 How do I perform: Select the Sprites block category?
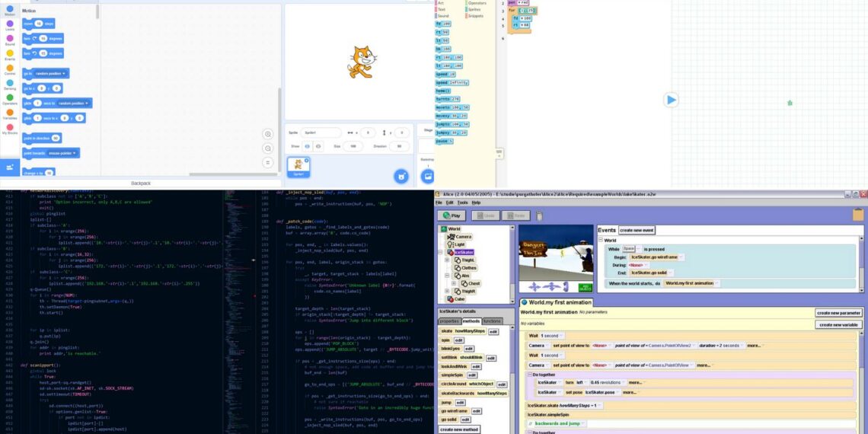(474, 9)
